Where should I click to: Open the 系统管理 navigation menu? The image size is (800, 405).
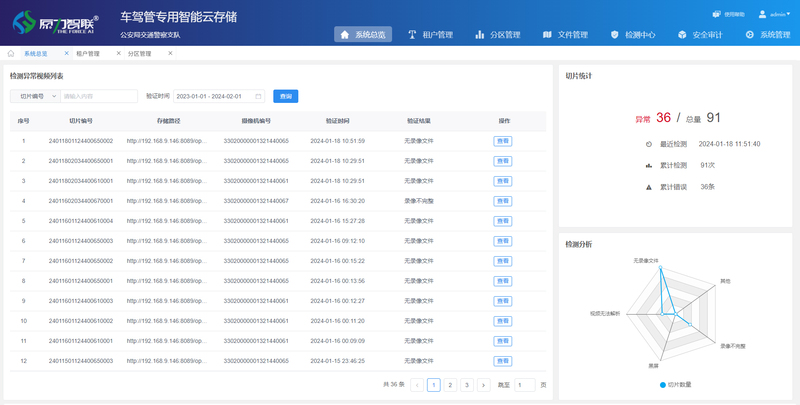click(x=767, y=35)
